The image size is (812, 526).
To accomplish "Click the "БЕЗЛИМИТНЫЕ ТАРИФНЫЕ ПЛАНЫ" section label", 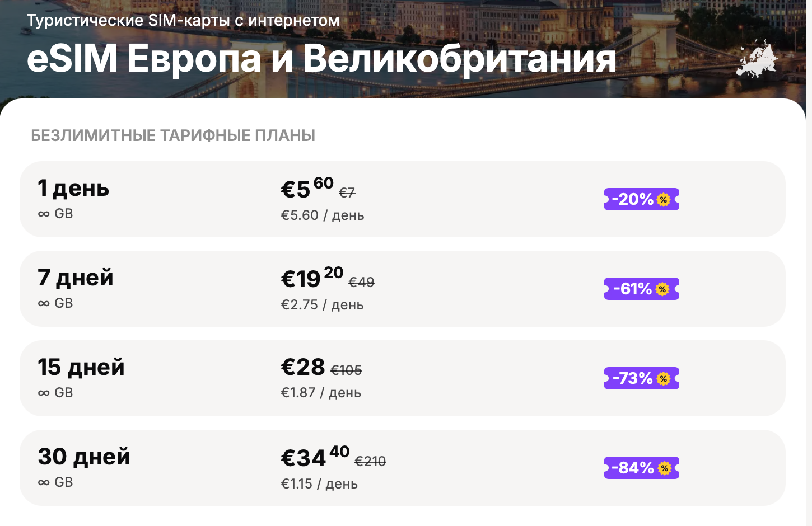I will pyautogui.click(x=173, y=135).
